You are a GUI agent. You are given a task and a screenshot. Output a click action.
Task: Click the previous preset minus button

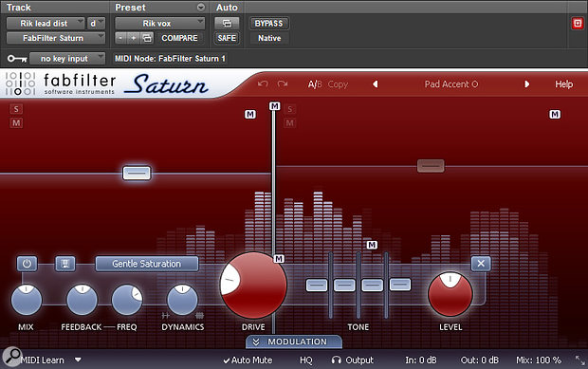pyautogui.click(x=120, y=38)
